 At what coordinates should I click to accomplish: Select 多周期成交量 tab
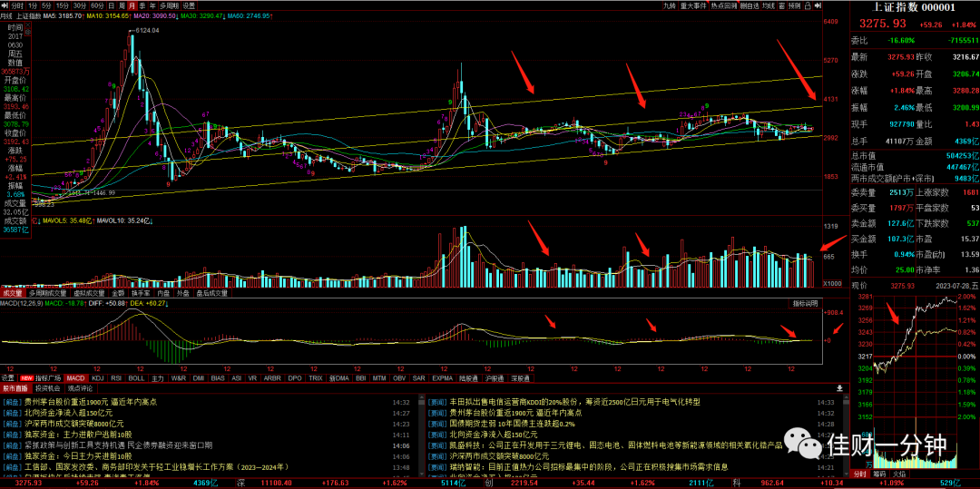[47, 292]
